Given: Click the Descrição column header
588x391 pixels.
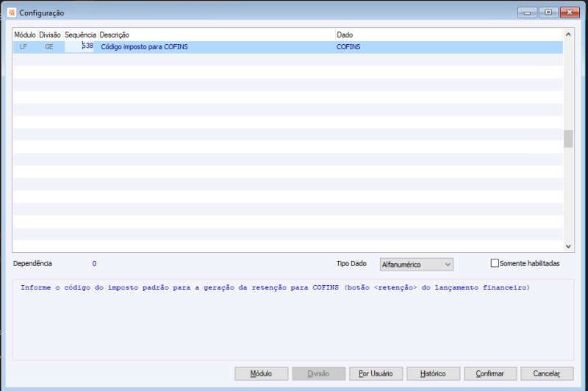Looking at the screenshot, I should [216, 35].
